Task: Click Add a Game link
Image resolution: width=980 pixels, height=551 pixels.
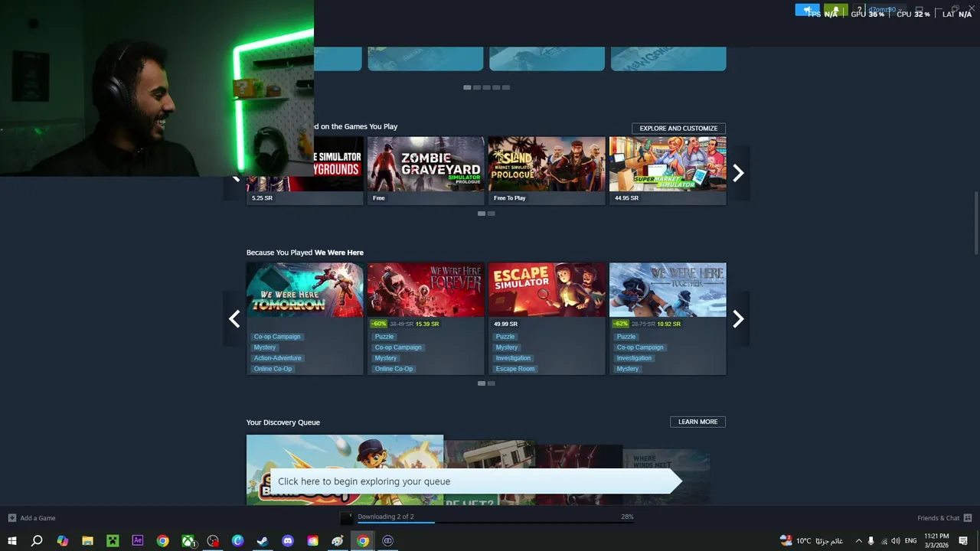Action: pos(38,518)
